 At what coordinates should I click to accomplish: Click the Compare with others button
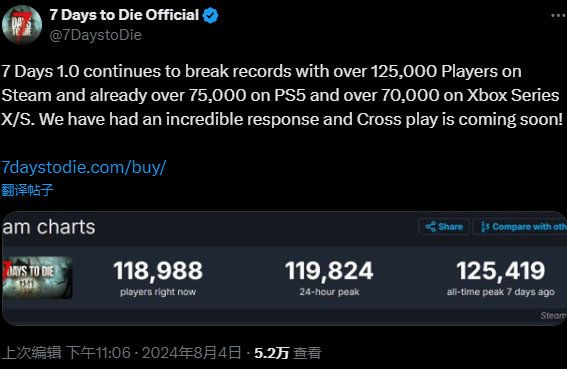(x=520, y=227)
